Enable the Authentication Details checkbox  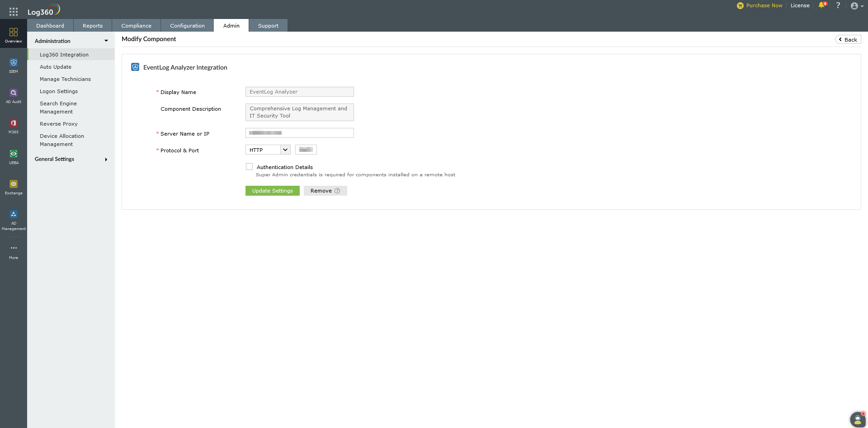click(249, 167)
